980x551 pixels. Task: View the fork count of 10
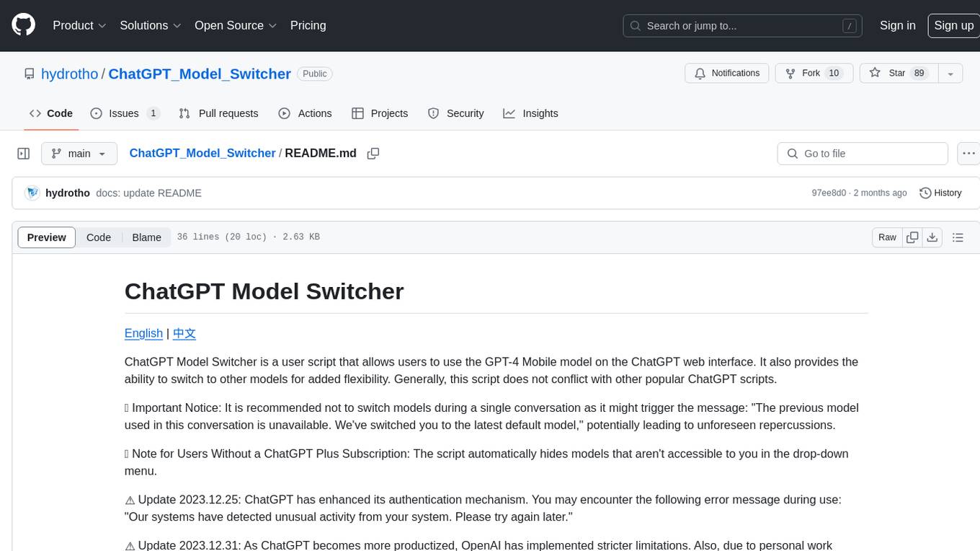pyautogui.click(x=834, y=74)
